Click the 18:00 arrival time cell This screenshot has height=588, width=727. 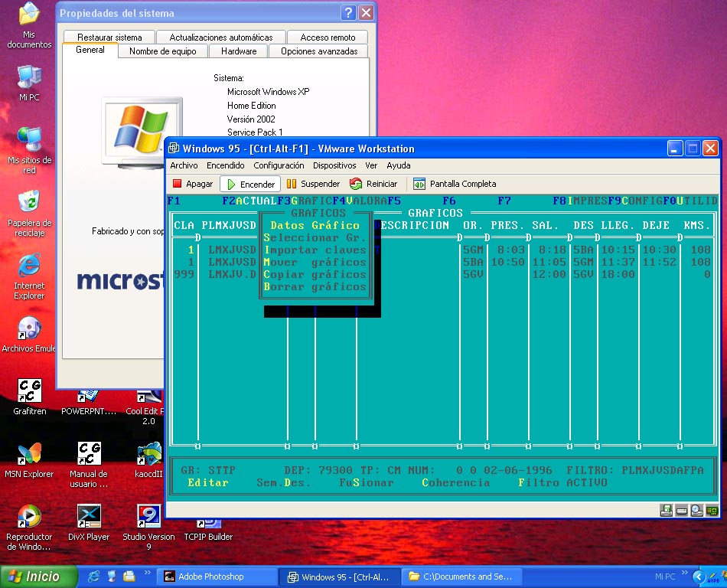(x=618, y=275)
